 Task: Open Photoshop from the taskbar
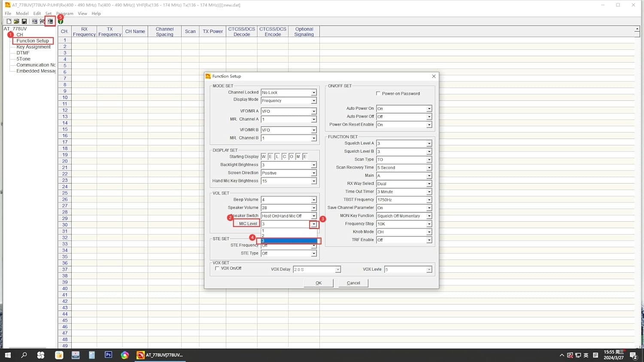pyautogui.click(x=108, y=355)
